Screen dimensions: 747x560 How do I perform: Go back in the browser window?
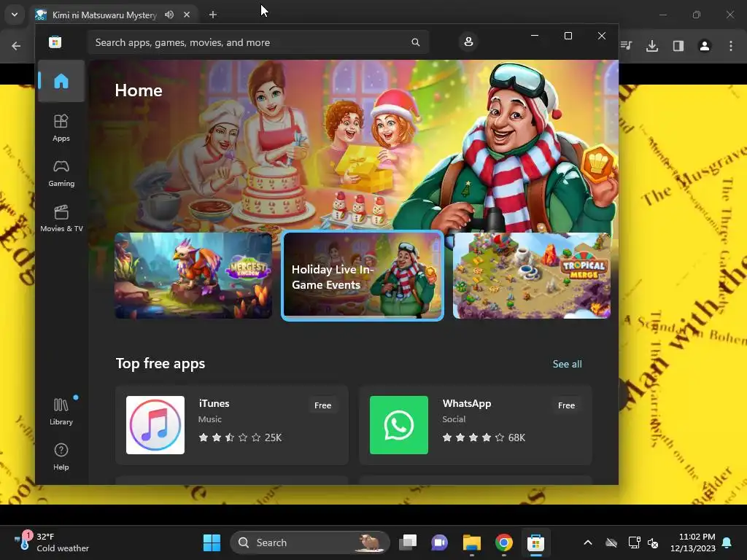coord(16,46)
